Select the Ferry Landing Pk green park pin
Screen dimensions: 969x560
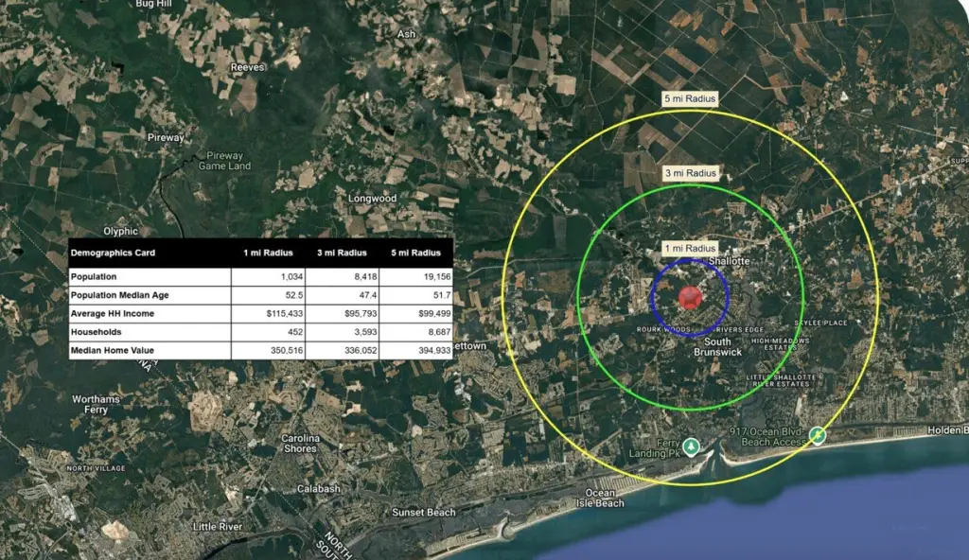click(691, 446)
